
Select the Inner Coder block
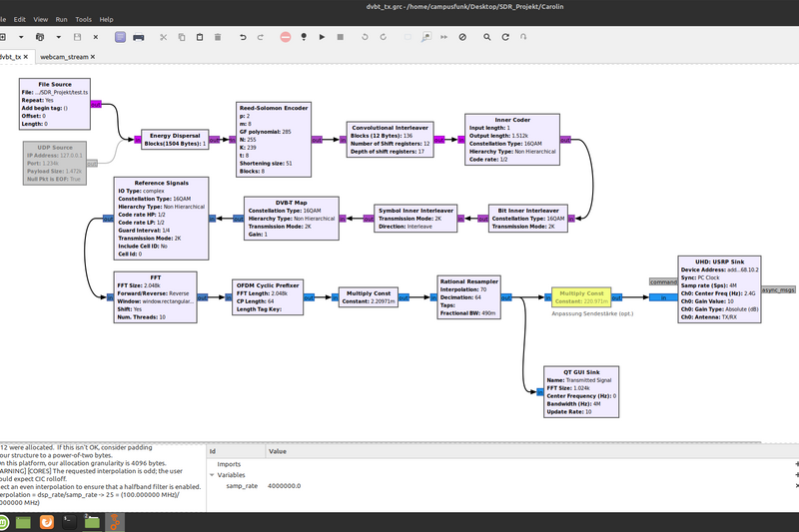[512, 140]
